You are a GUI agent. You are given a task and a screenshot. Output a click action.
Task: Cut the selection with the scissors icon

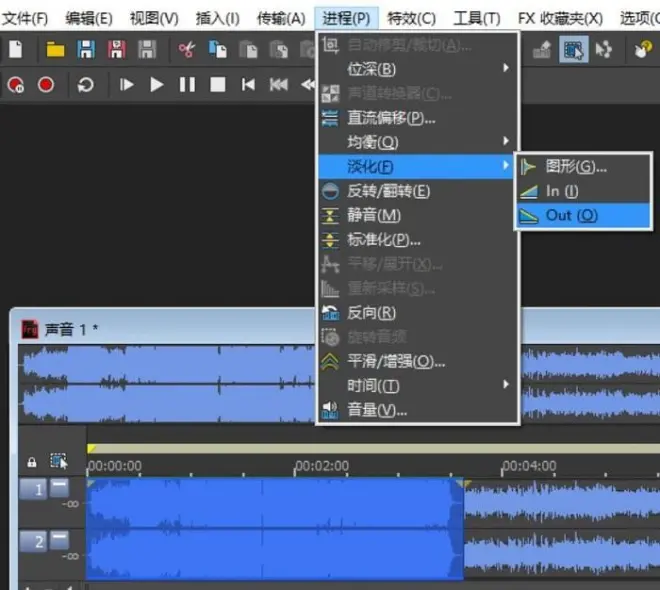pos(186,50)
